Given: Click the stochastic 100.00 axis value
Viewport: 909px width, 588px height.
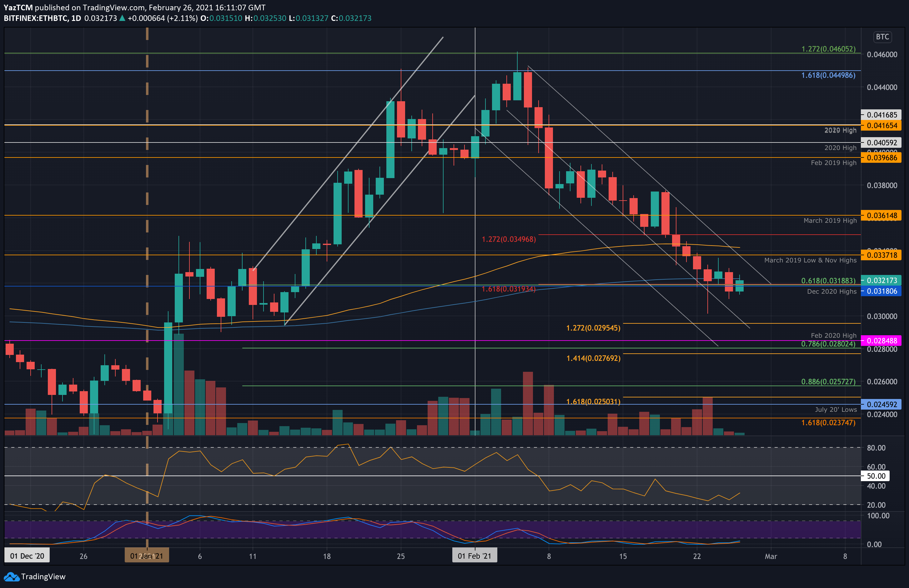Looking at the screenshot, I should click(878, 516).
